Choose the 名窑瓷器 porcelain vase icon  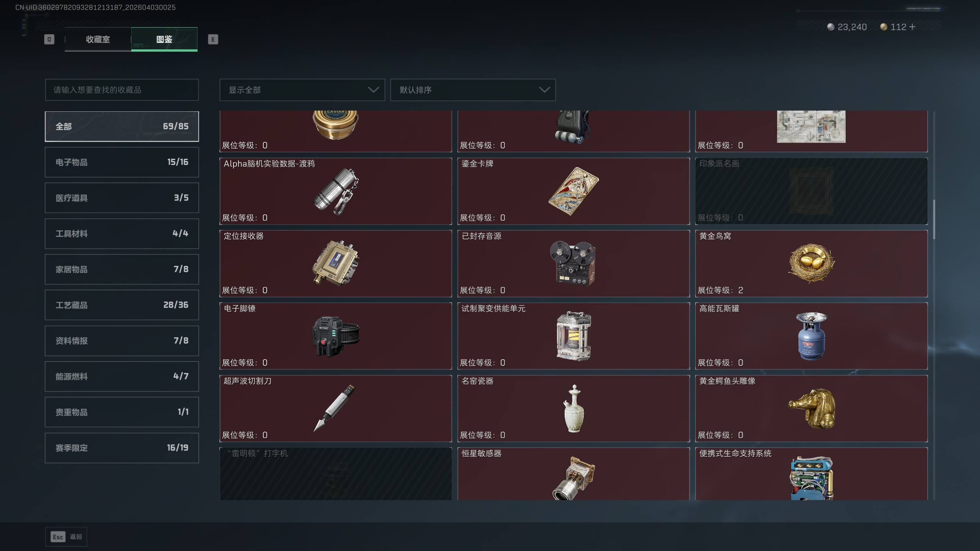(x=573, y=408)
